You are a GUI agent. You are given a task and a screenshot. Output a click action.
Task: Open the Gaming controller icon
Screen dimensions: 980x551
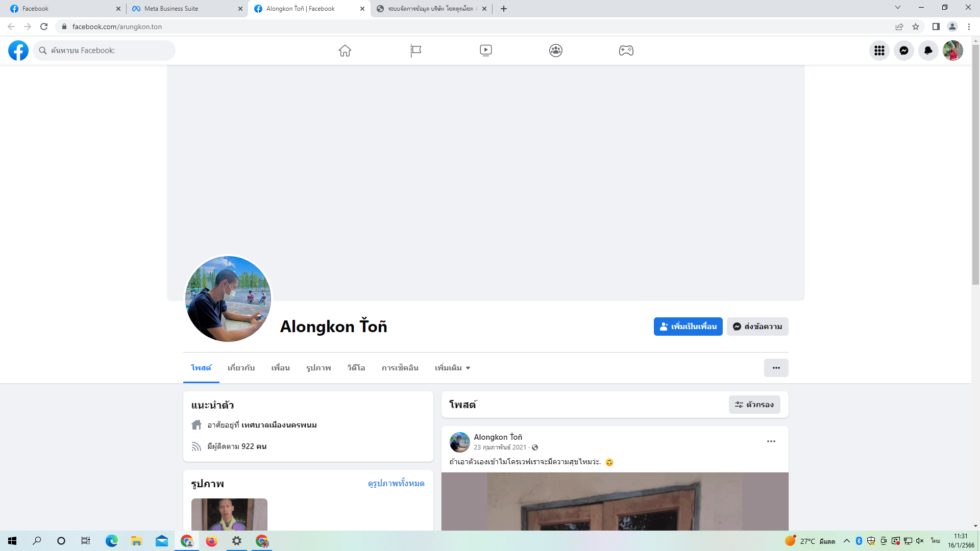(x=626, y=51)
